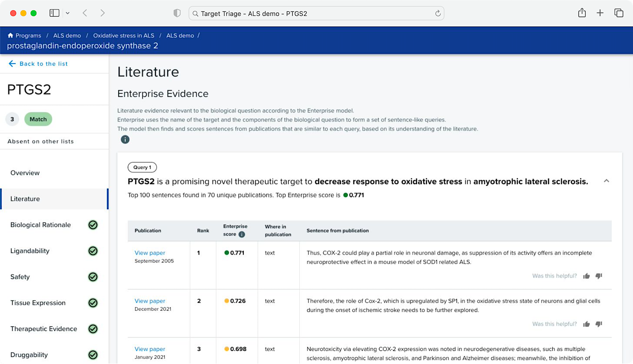The height and width of the screenshot is (364, 633).
Task: Open the Share icon in the toolbar
Action: (x=582, y=13)
